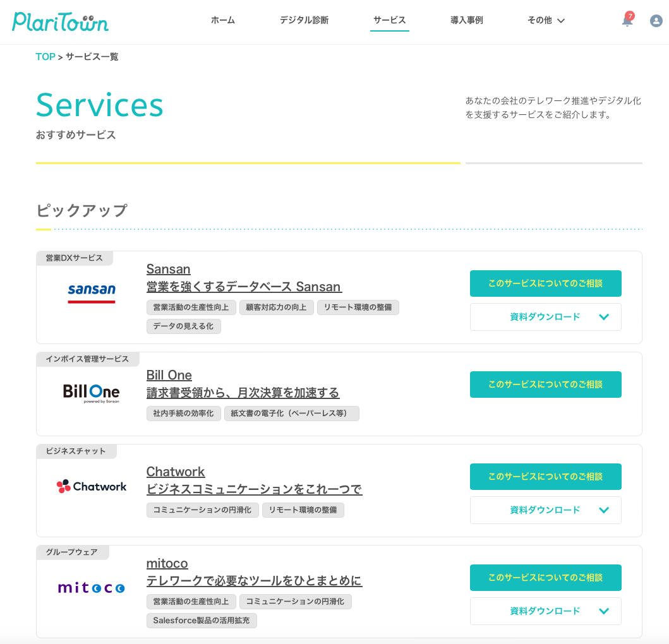The width and height of the screenshot is (669, 644).
Task: Click Sansan's リモート環境の整備 tag
Action: 358,307
